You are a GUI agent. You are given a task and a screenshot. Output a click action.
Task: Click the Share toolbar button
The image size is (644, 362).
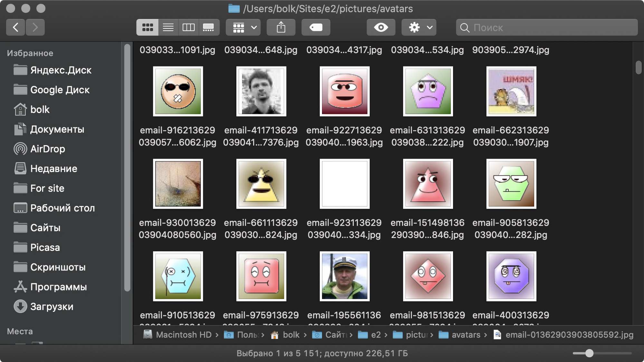pyautogui.click(x=281, y=27)
